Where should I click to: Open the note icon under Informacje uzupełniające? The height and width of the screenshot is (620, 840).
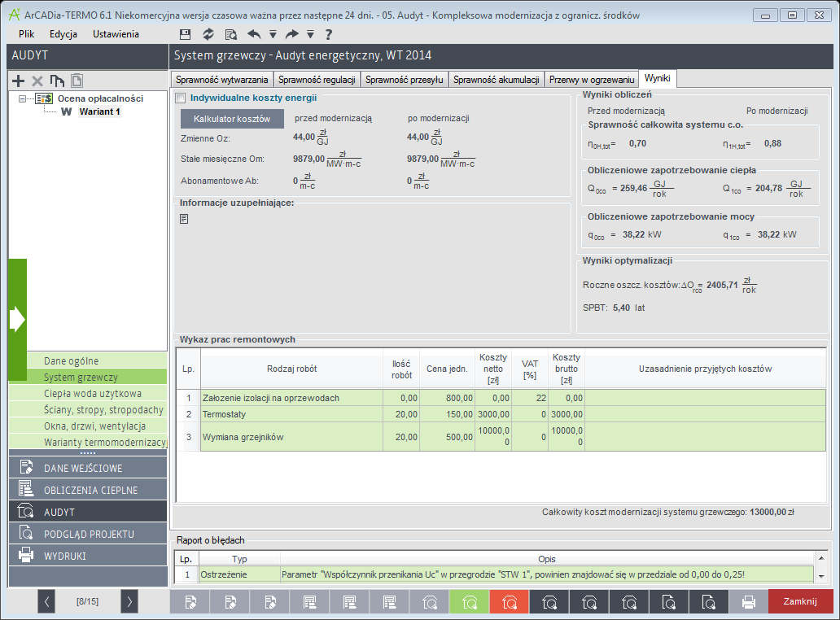click(x=184, y=218)
